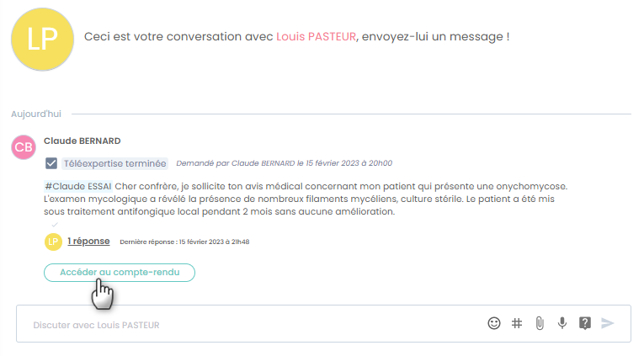The width and height of the screenshot is (644, 356).
Task: Click the question mark teleexpertise request icon
Action: (x=585, y=323)
